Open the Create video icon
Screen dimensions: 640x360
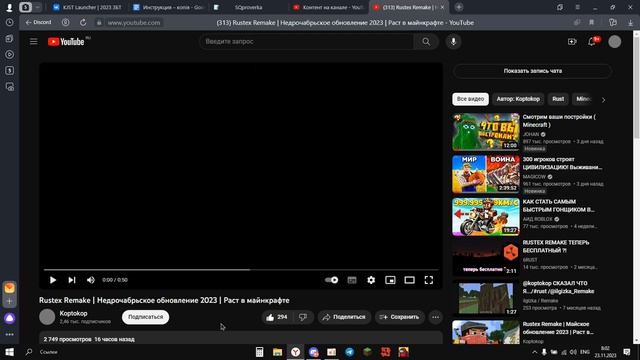(x=572, y=42)
